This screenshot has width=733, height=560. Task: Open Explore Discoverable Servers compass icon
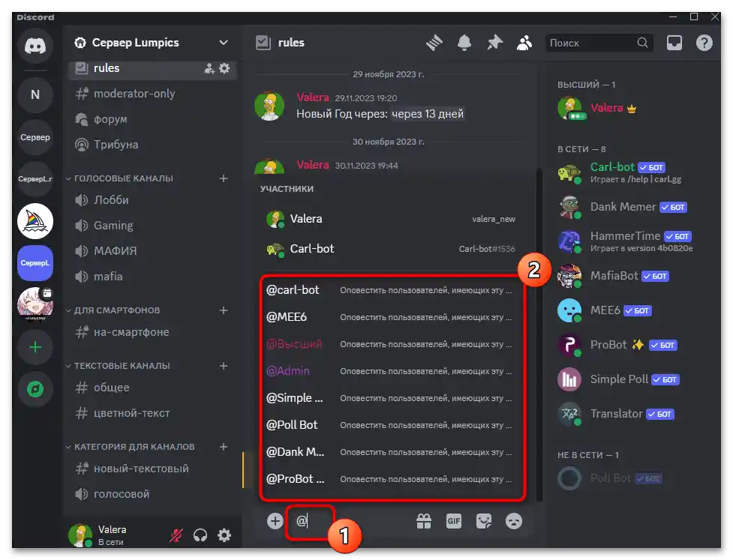coord(35,389)
